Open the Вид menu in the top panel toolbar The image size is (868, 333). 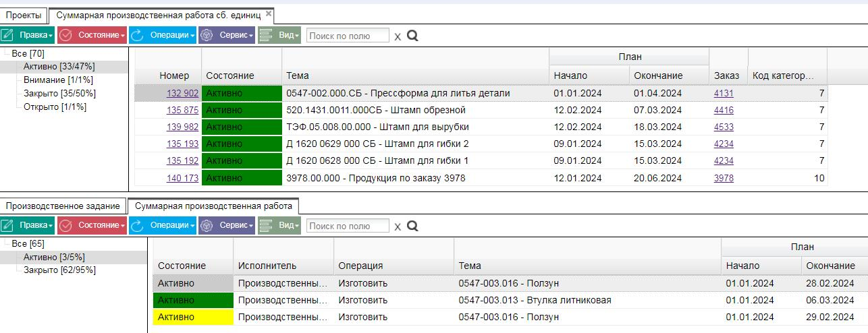coord(279,35)
